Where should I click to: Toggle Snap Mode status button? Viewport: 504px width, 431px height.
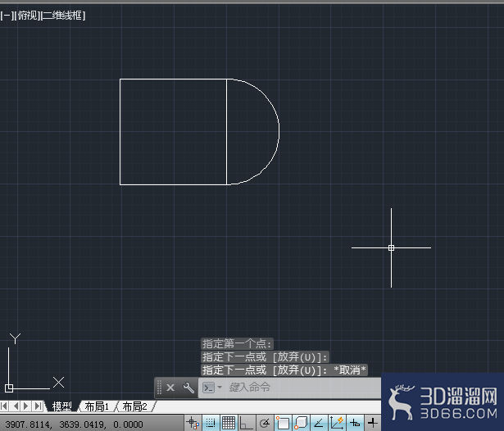[211, 423]
